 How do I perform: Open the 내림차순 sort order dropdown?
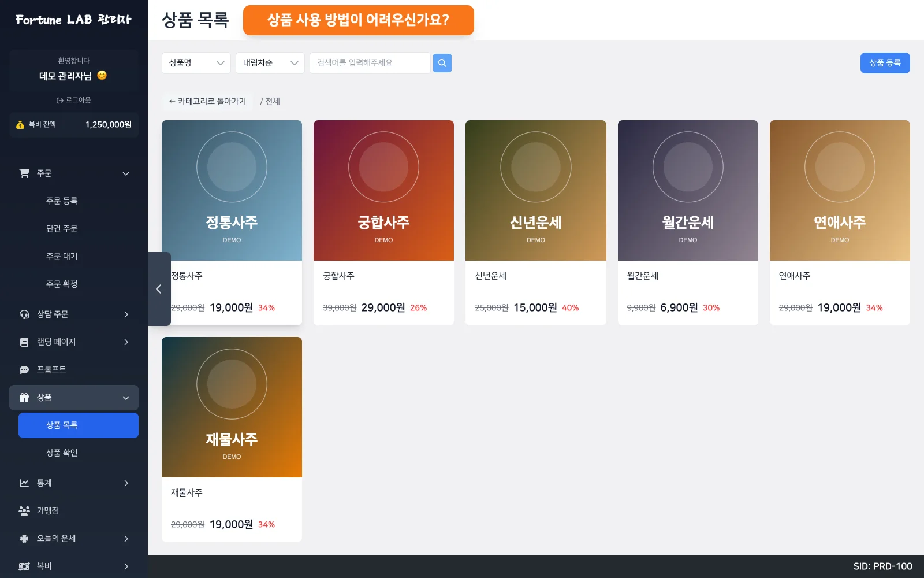pyautogui.click(x=270, y=63)
